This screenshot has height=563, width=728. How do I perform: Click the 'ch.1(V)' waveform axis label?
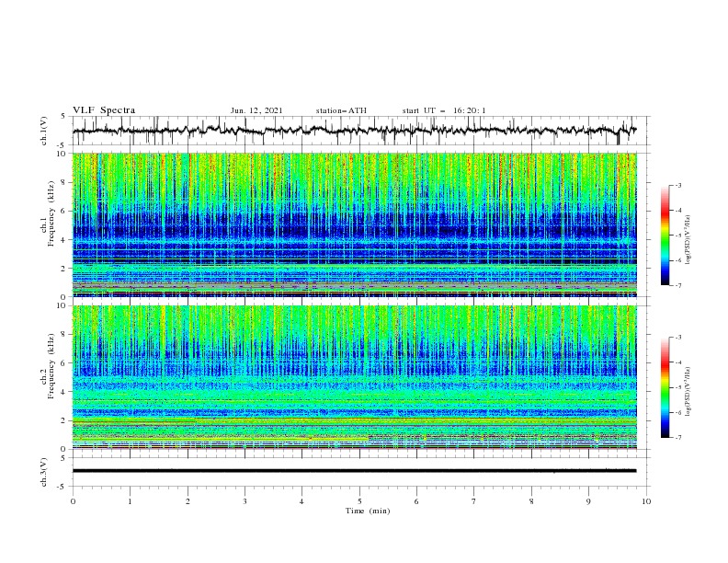coord(44,131)
